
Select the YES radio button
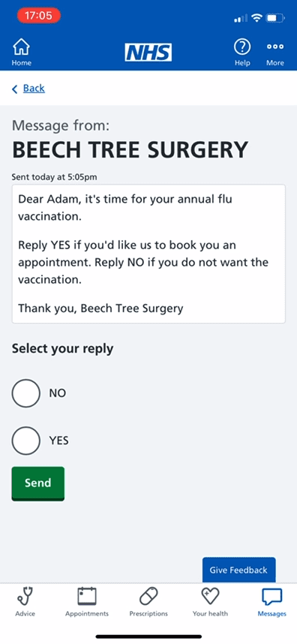pyautogui.click(x=25, y=441)
